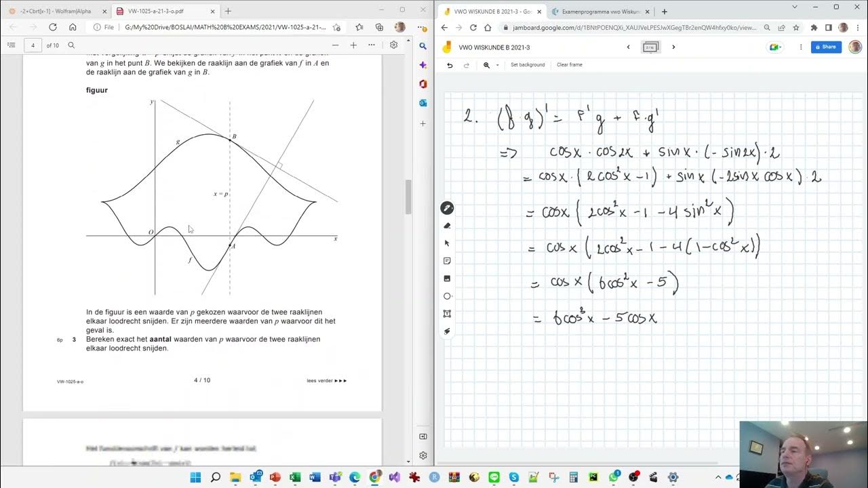Select the Pen tool in Jamboard

click(x=447, y=208)
